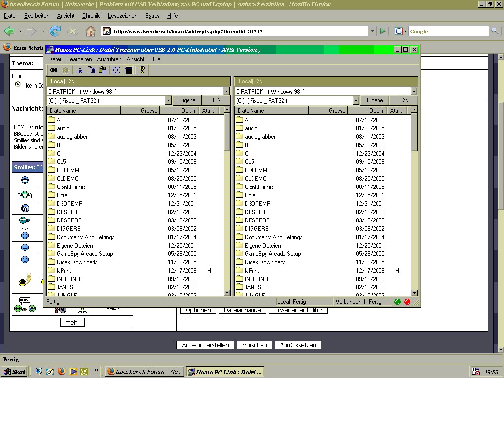Open Ausführen menu in PC-Link
The height and width of the screenshot is (438, 504).
point(109,59)
